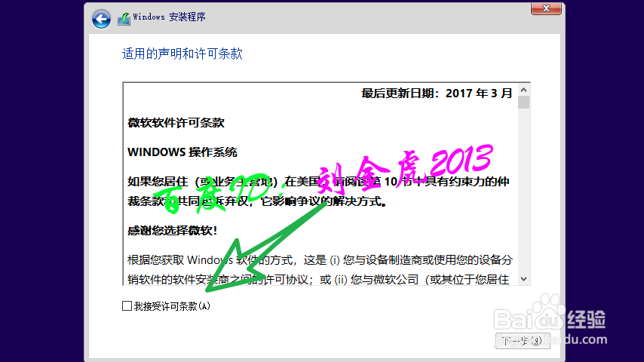Screen dimensions: 644x362
Task: Click the text WINDOWS 操作系统
Action: [182, 152]
